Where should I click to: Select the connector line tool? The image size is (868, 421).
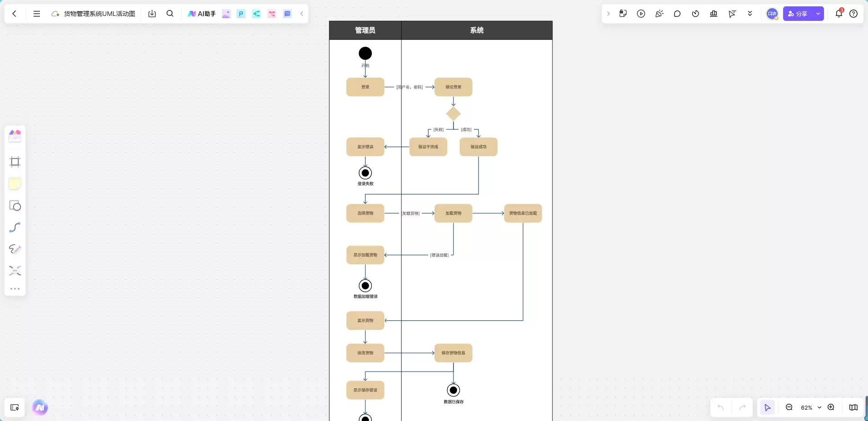point(15,227)
